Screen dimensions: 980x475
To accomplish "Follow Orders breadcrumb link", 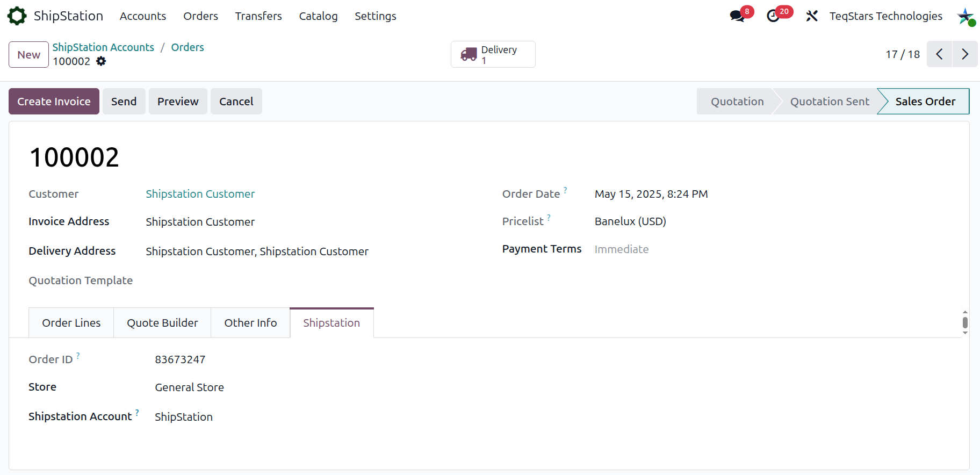I will [188, 47].
